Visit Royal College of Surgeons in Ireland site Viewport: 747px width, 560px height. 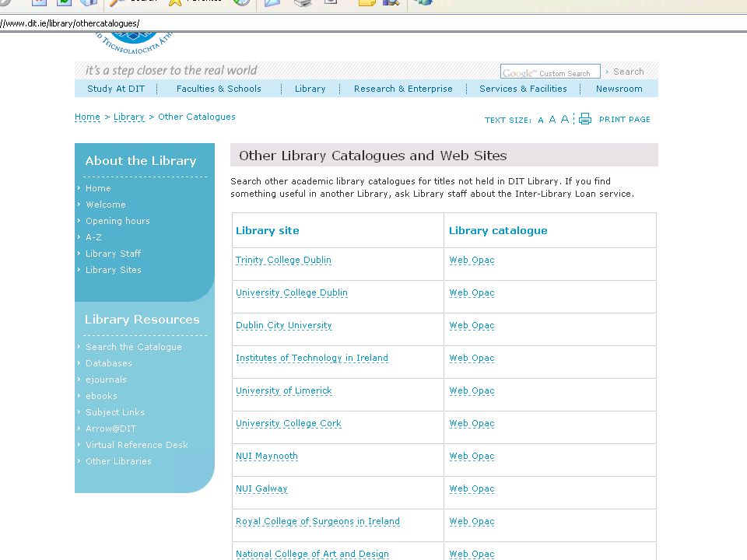(317, 521)
